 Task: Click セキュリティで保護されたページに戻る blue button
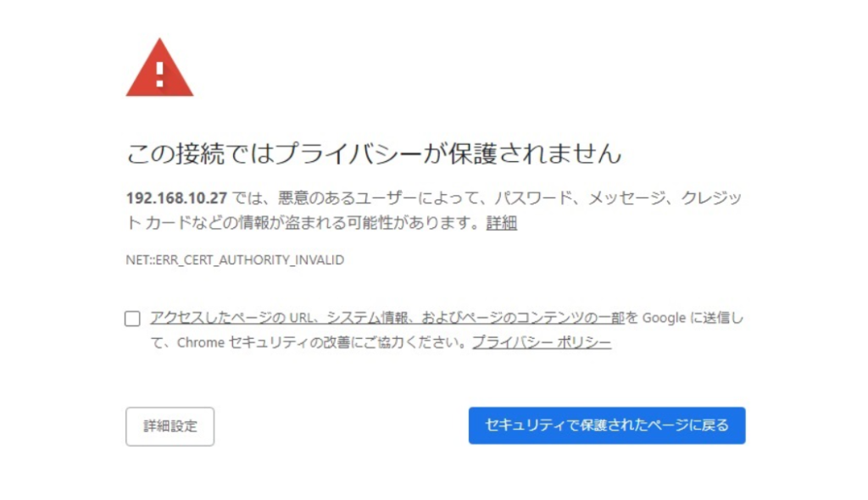coord(607,425)
